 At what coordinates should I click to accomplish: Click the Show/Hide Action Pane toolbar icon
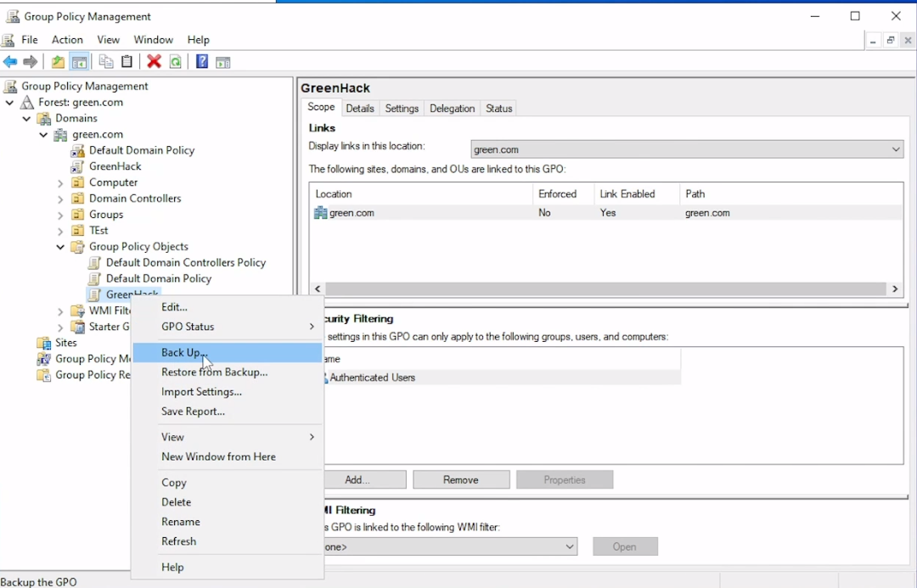tap(222, 62)
